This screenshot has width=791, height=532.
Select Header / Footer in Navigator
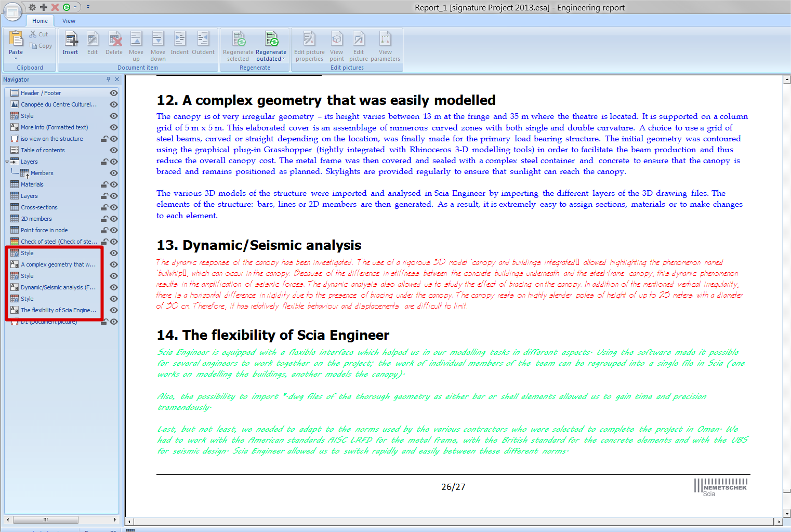(x=41, y=93)
